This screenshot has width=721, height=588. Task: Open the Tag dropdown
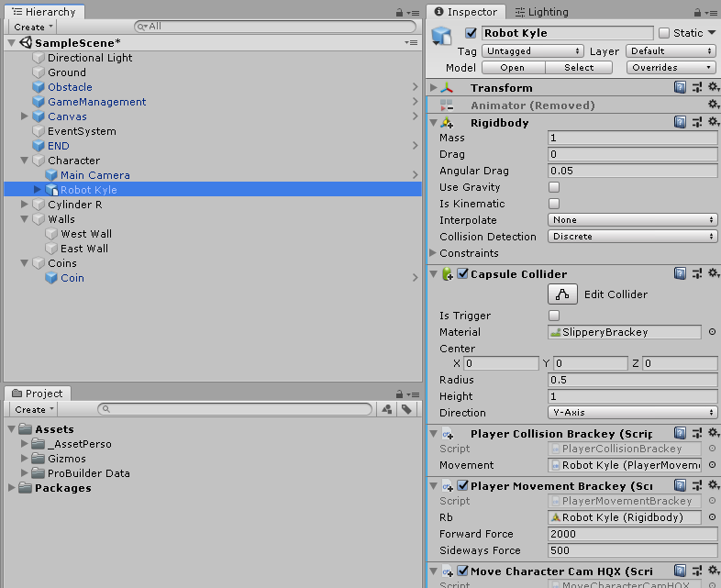[532, 51]
